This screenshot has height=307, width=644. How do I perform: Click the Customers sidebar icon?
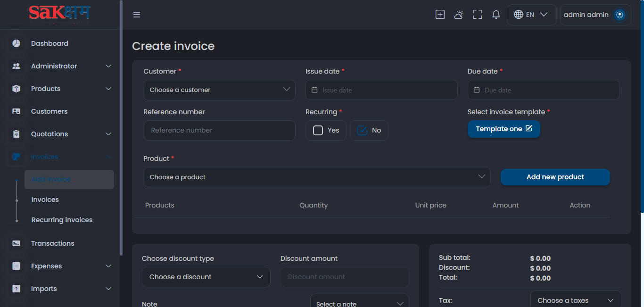[16, 111]
